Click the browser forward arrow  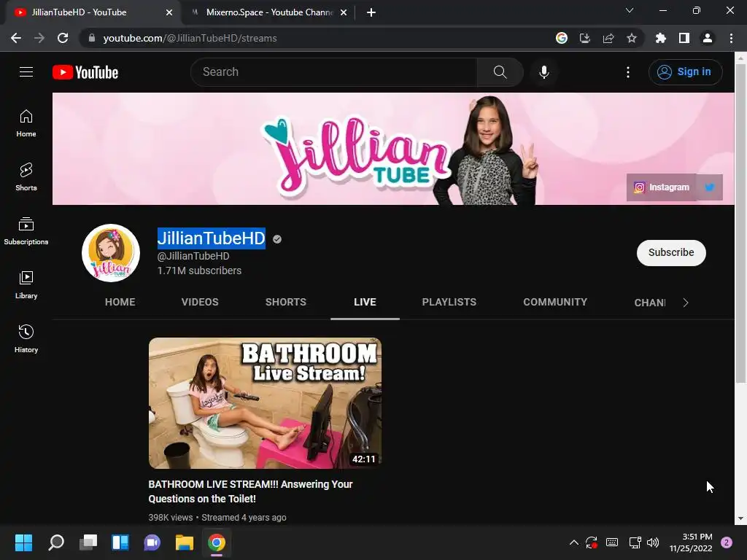click(39, 38)
